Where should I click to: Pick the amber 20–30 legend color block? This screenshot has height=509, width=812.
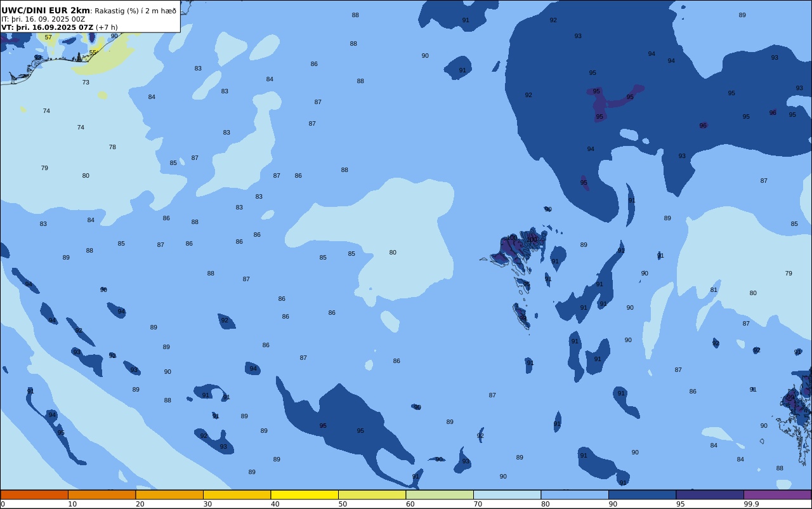click(169, 494)
